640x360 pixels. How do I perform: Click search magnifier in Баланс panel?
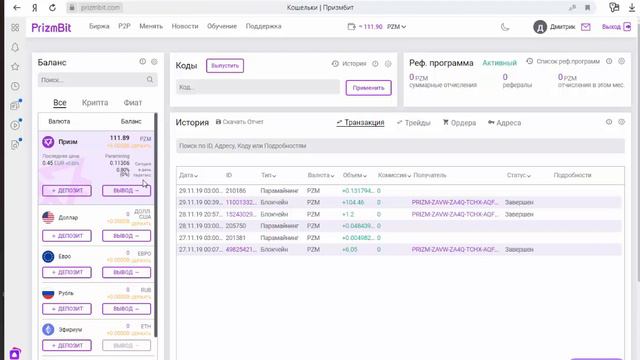150,80
